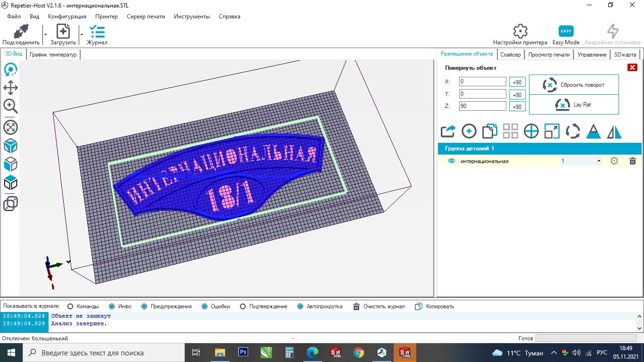Expand the Загрузить dropdown arrow

(82, 34)
